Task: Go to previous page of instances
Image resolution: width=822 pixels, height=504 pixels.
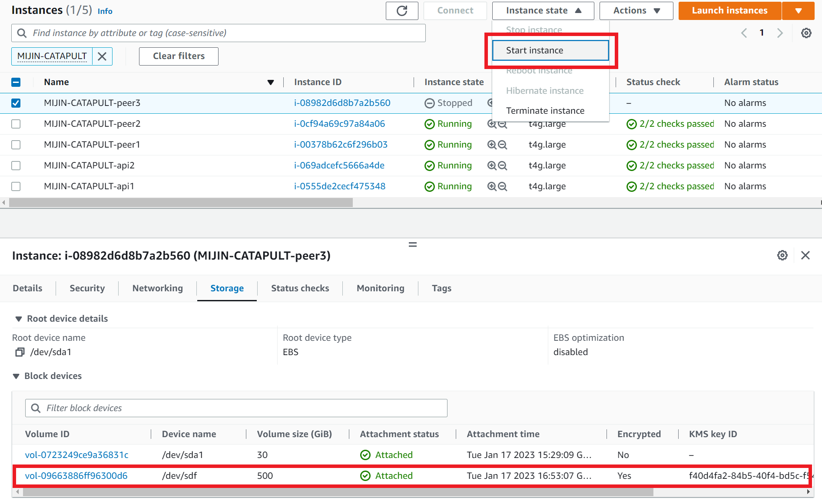Action: tap(744, 33)
